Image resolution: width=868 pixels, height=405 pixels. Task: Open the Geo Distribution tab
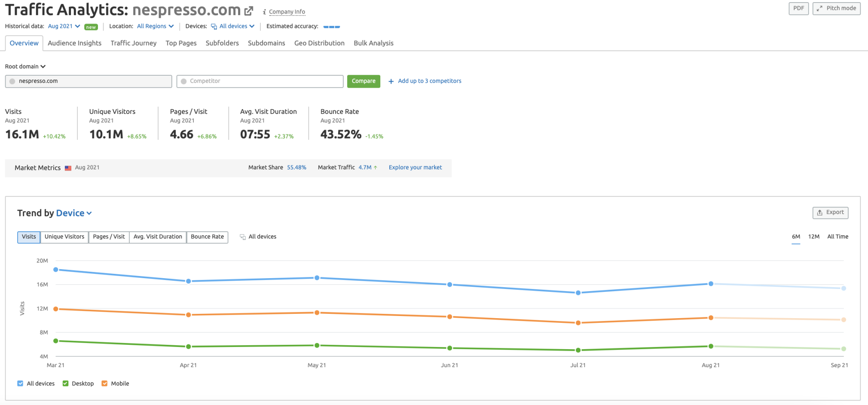319,43
